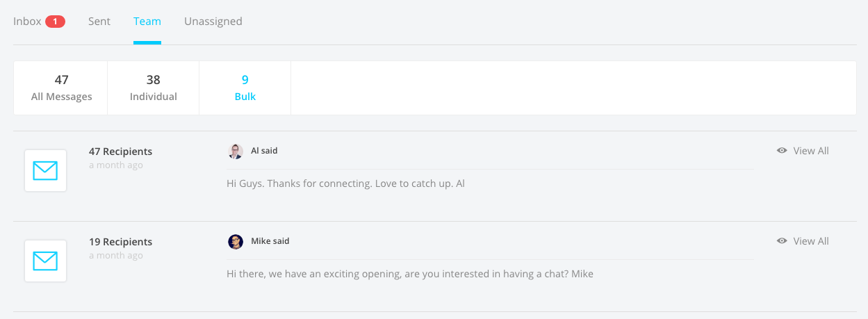868x319 pixels.
Task: Click the eye icon on Al's message
Action: click(782, 151)
